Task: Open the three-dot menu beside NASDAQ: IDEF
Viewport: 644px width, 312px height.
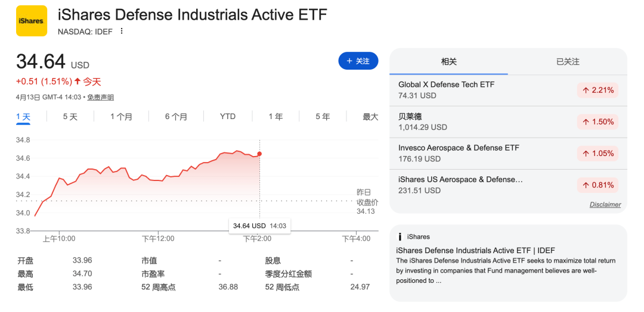Action: coord(122,31)
